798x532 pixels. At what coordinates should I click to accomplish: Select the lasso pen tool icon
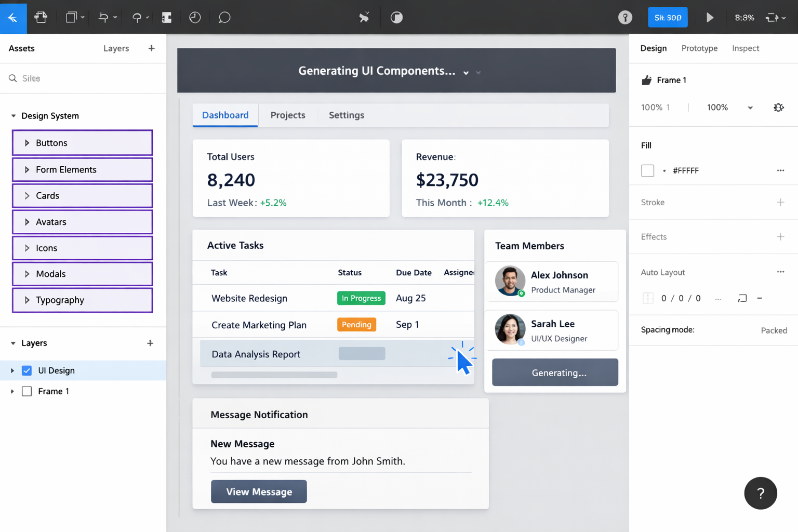click(137, 18)
